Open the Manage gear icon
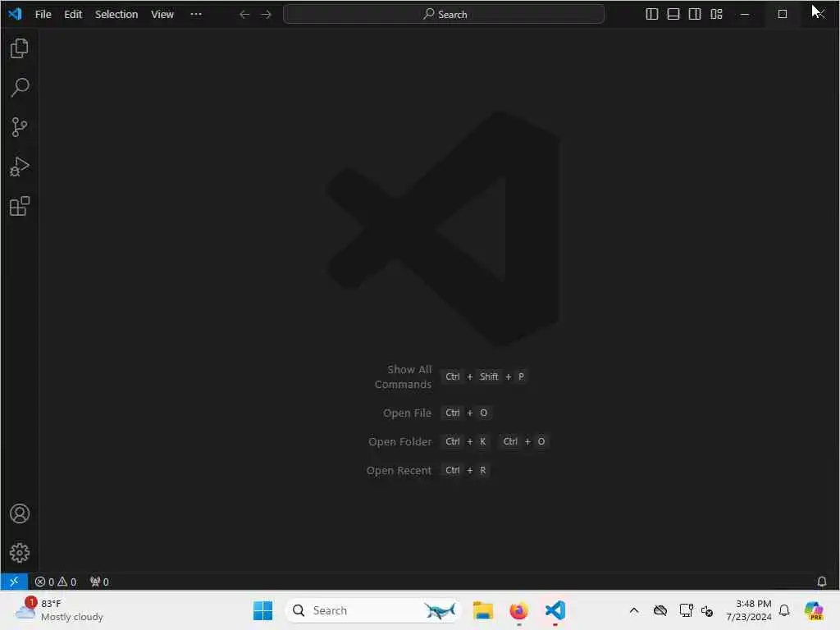This screenshot has width=840, height=630. [20, 553]
